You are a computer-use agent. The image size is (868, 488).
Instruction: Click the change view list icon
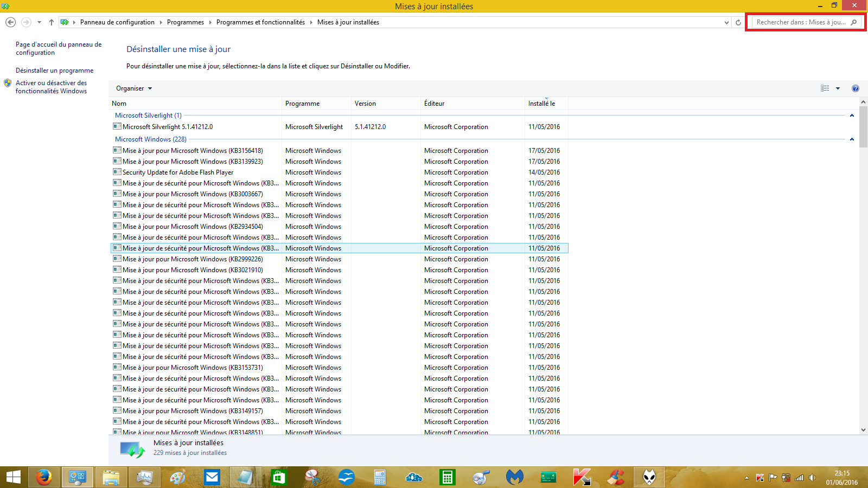click(825, 88)
